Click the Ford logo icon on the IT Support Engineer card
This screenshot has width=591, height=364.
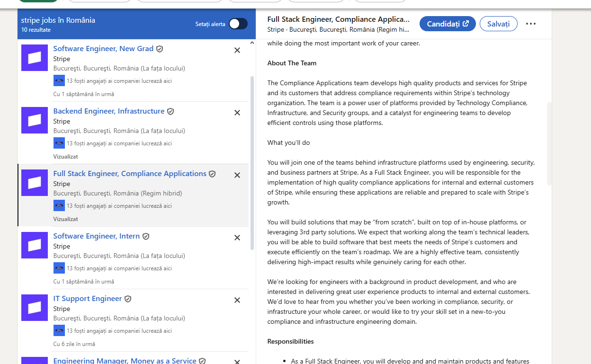[59, 330]
